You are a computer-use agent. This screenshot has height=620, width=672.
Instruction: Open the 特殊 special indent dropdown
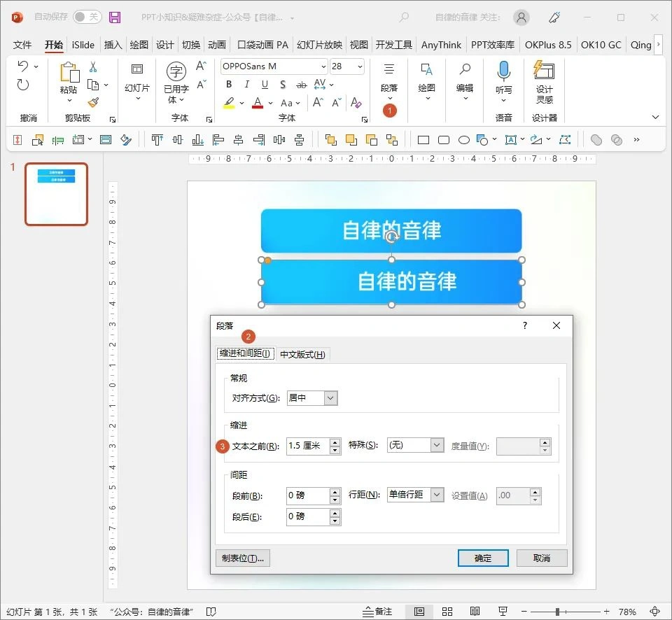[x=416, y=445]
